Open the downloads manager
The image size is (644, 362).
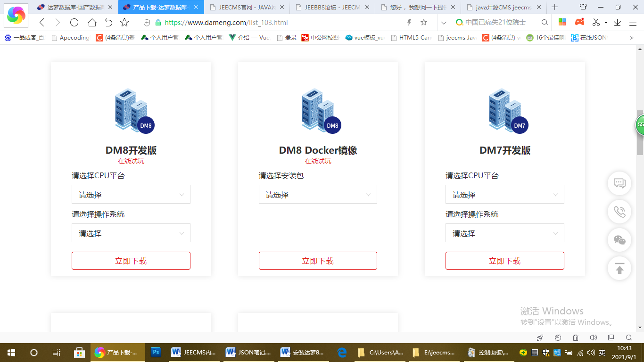[617, 23]
